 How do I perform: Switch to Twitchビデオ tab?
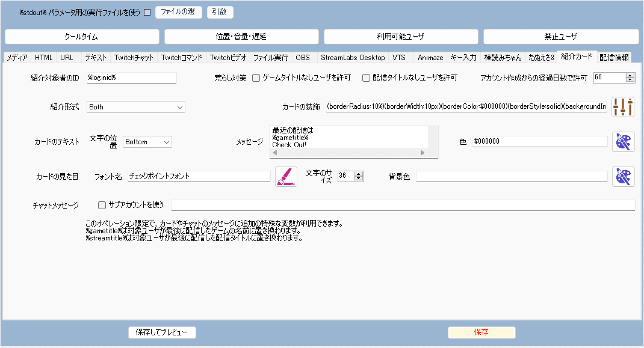point(228,58)
